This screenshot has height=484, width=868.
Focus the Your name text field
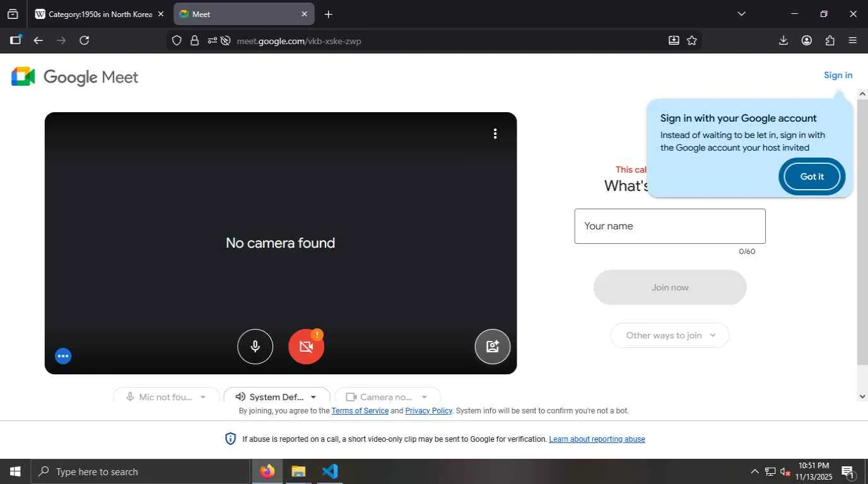(x=670, y=226)
